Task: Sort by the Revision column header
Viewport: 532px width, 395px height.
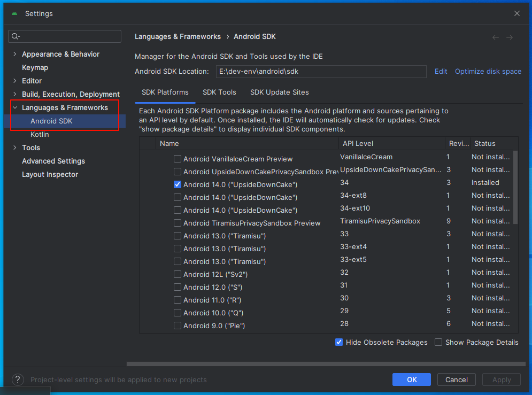Action: [458, 143]
